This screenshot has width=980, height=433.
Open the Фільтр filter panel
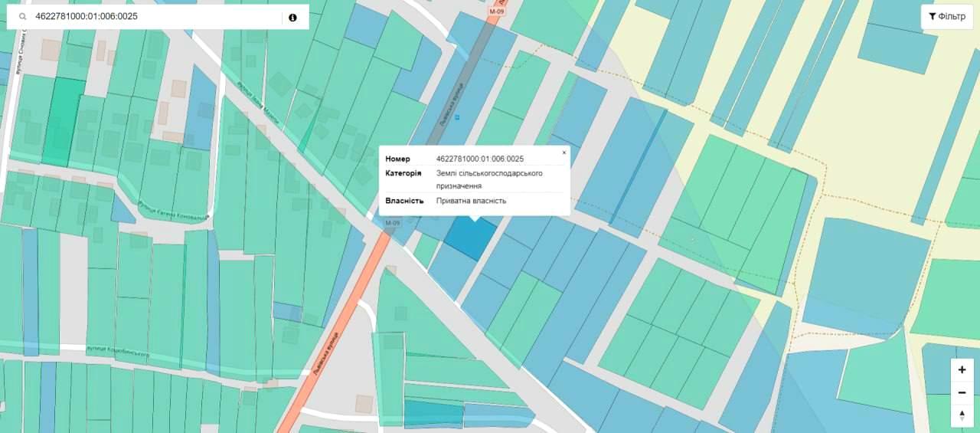pyautogui.click(x=946, y=17)
